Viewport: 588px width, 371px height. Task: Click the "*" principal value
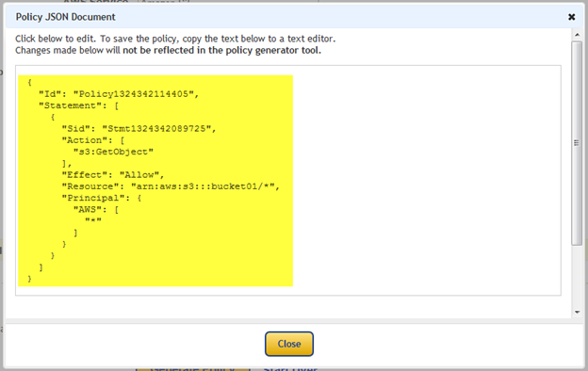93,220
